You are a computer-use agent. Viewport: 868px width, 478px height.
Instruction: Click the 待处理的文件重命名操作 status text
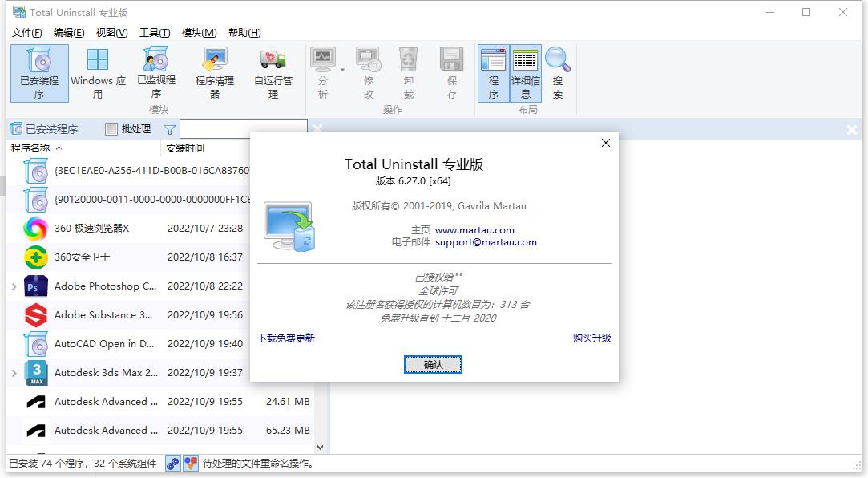[258, 464]
